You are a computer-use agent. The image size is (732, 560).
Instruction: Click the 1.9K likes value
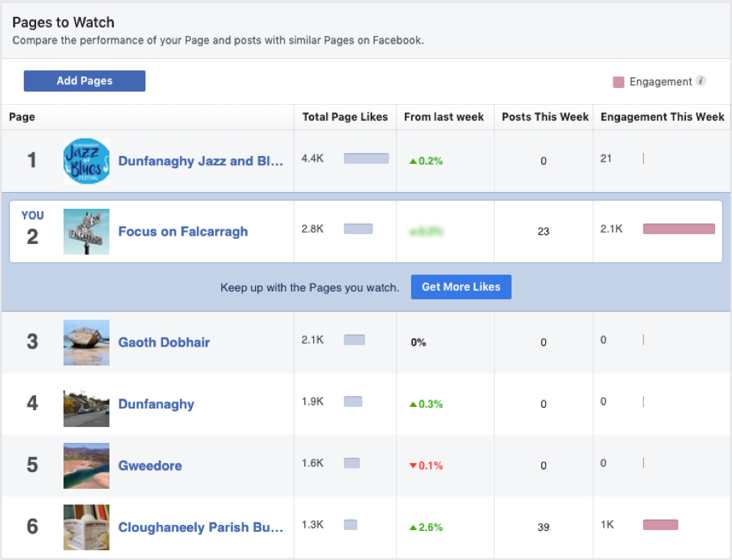(x=312, y=402)
